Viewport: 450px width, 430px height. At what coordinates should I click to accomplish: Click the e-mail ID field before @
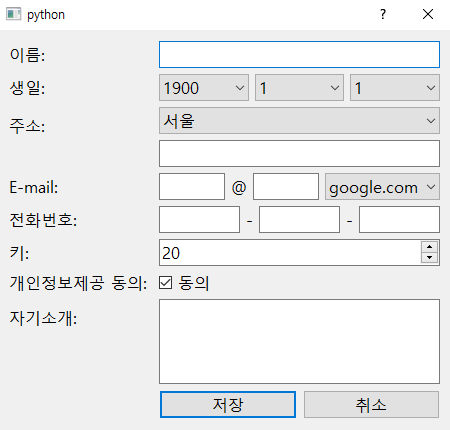[192, 187]
